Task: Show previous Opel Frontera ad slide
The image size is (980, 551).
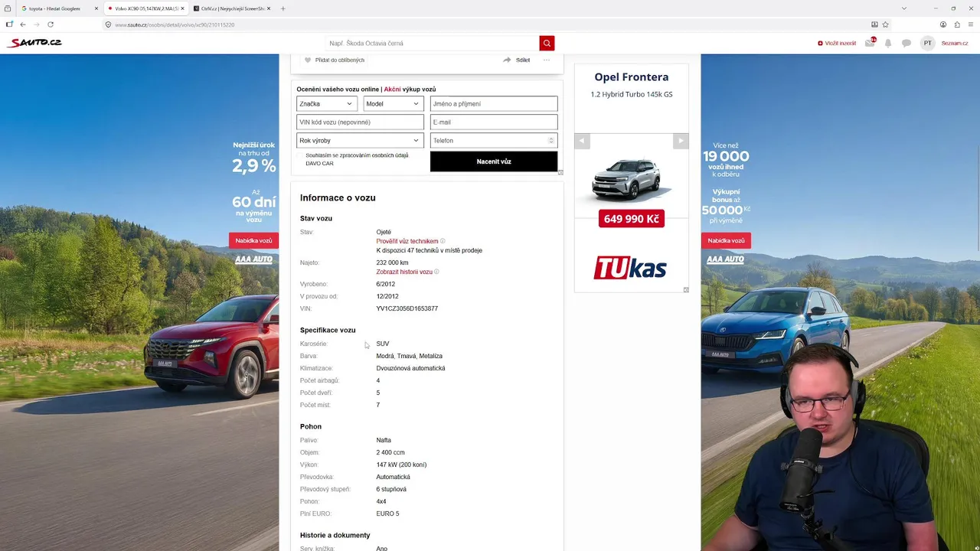Action: click(x=582, y=141)
